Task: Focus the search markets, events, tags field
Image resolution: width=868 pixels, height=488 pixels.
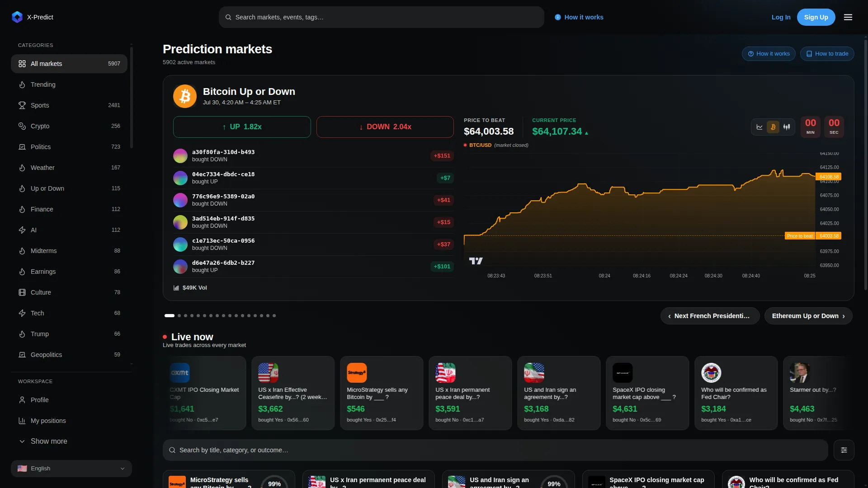Action: pos(381,17)
